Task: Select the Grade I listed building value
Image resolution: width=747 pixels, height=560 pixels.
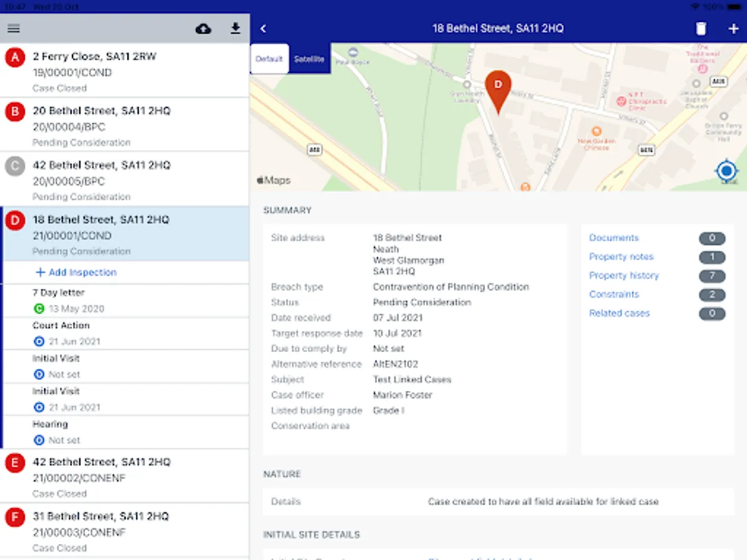Action: tap(388, 410)
